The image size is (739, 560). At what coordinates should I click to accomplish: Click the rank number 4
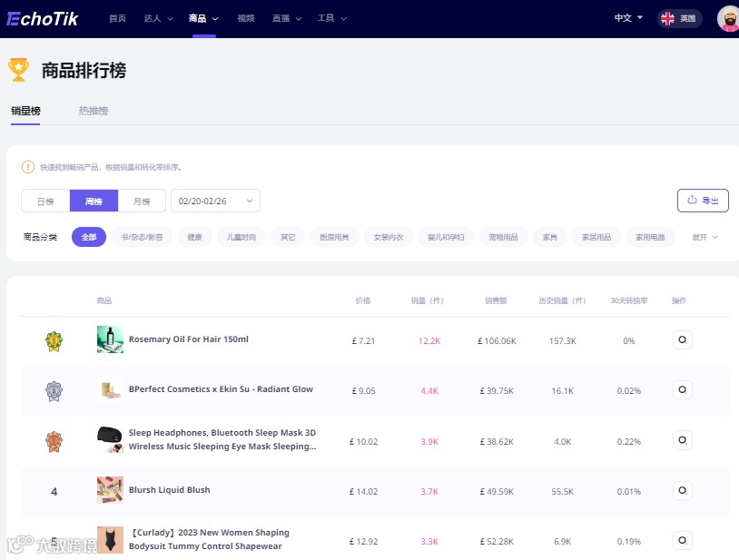click(x=54, y=492)
